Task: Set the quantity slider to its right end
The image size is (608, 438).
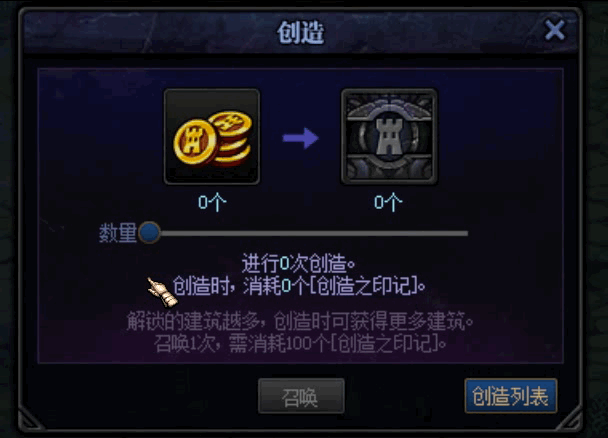Action: (x=467, y=233)
